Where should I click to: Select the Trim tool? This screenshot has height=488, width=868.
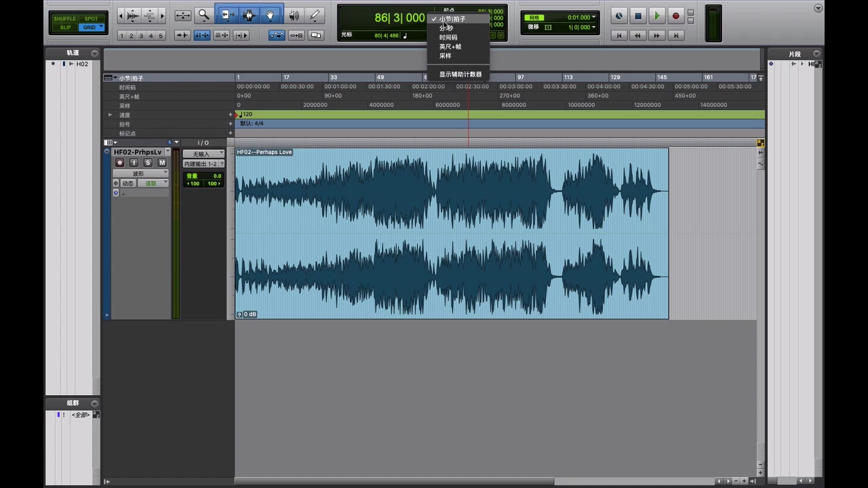229,16
